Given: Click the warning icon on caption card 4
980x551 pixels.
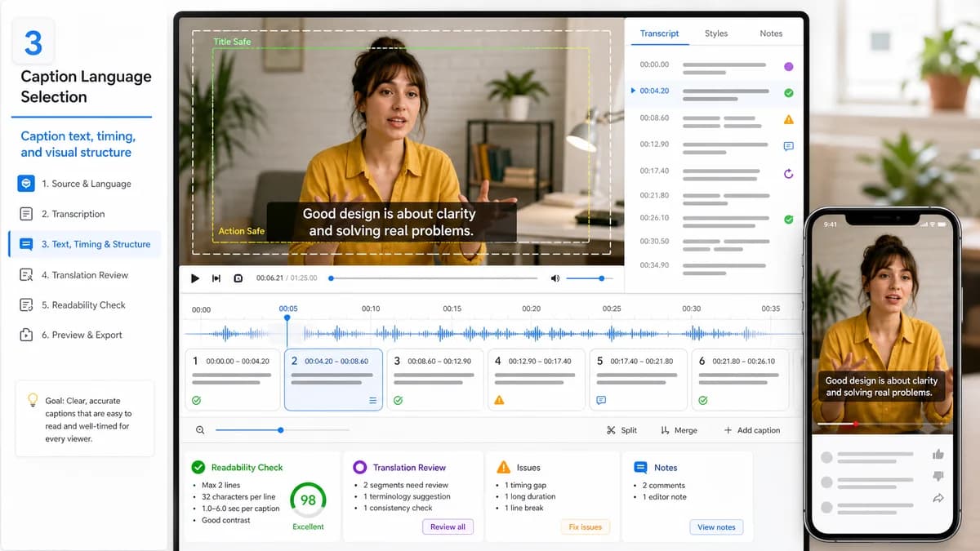Looking at the screenshot, I should point(499,401).
